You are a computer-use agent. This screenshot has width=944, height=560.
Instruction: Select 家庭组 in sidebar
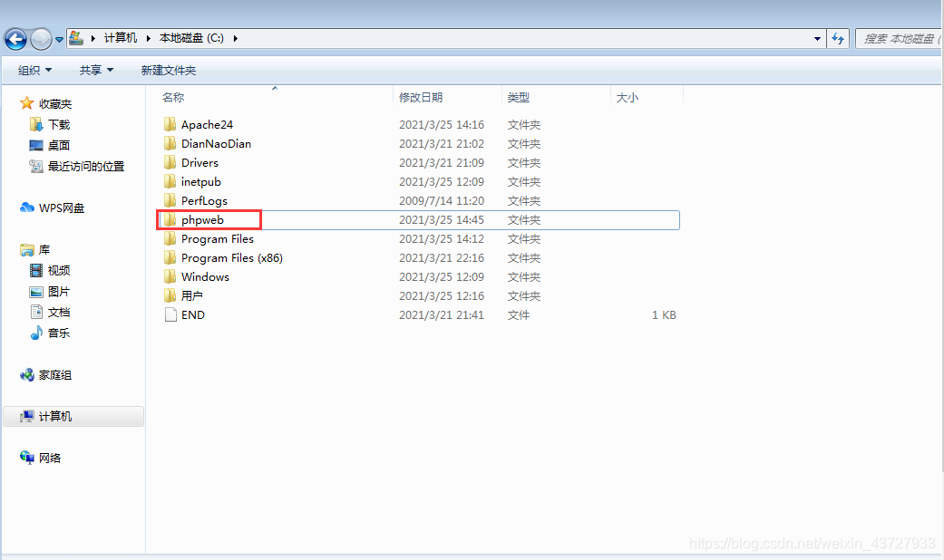46,375
